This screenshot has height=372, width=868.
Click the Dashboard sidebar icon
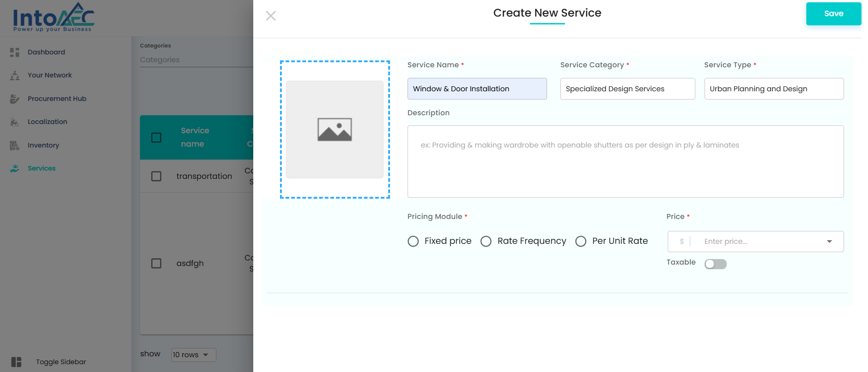15,52
